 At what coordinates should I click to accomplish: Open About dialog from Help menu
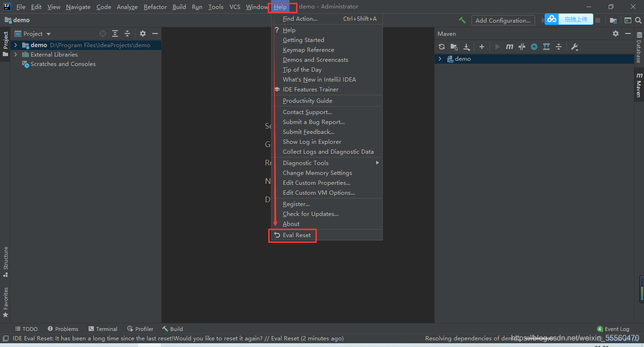pos(327,224)
